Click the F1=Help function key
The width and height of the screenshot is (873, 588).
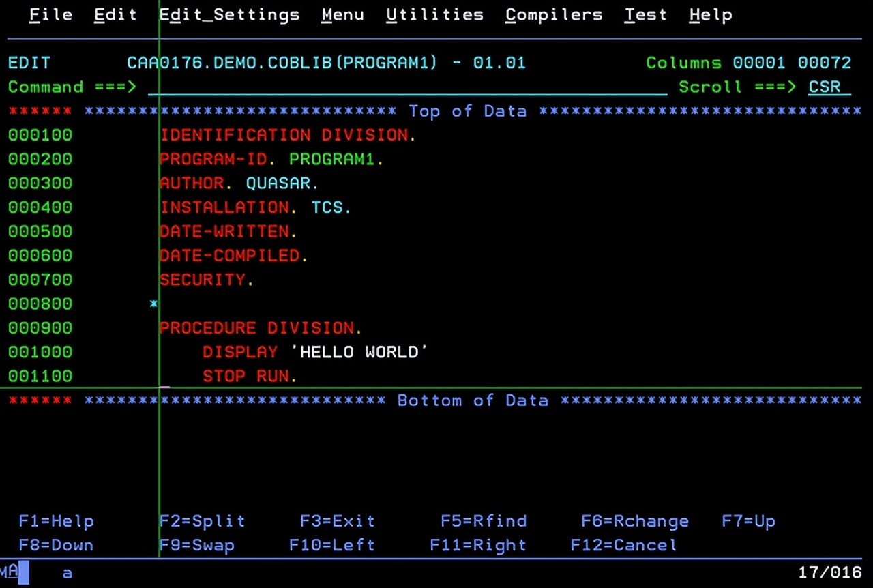pos(57,521)
